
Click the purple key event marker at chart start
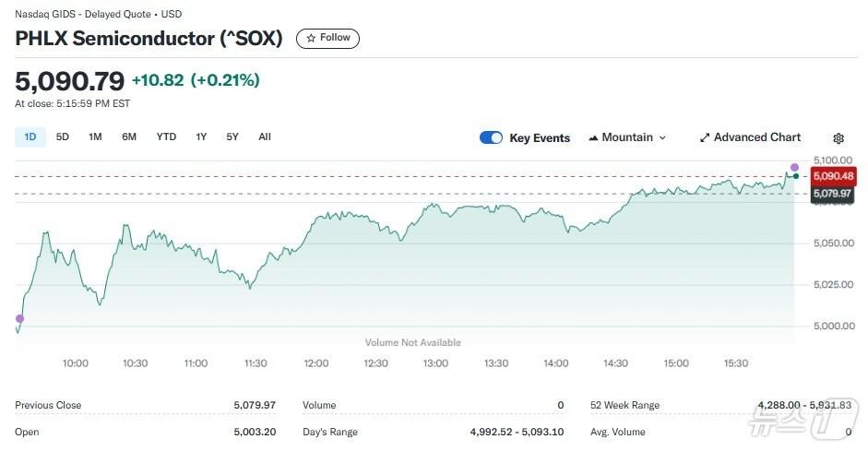pos(19,318)
